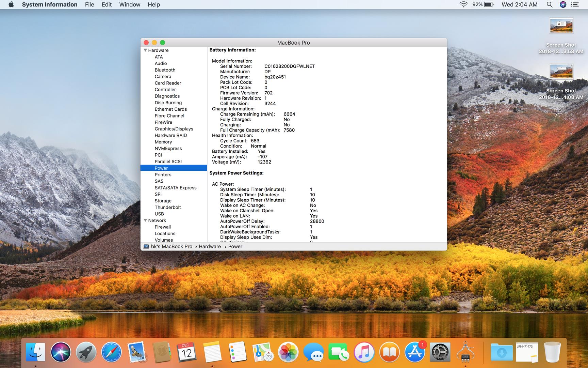The height and width of the screenshot is (368, 588).
Task: Open Mail stamp icon in dock
Action: 137,352
